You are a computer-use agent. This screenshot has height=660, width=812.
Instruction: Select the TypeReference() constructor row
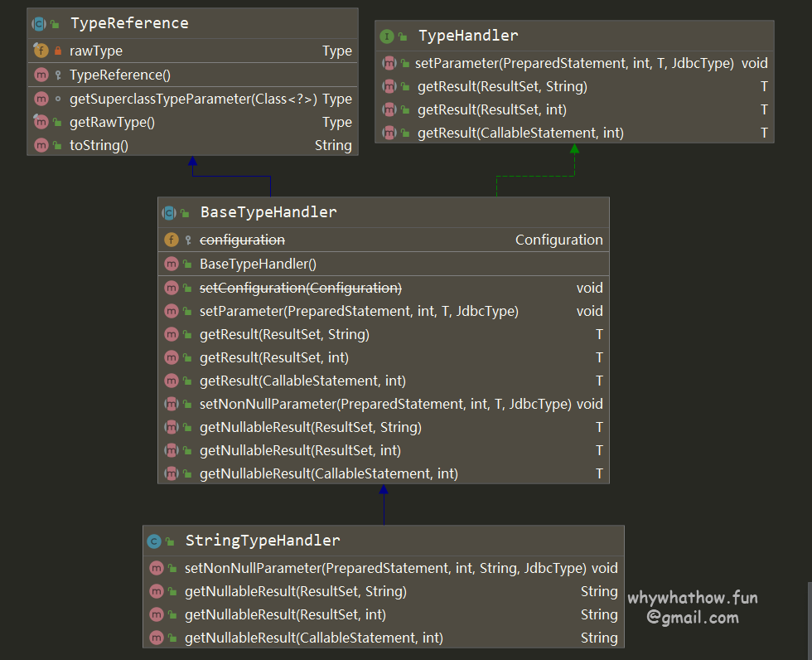click(x=120, y=75)
